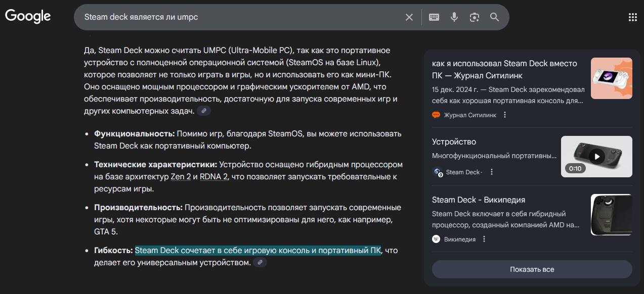Play the Устройство video thumbnail
The width and height of the screenshot is (644, 294).
596,157
